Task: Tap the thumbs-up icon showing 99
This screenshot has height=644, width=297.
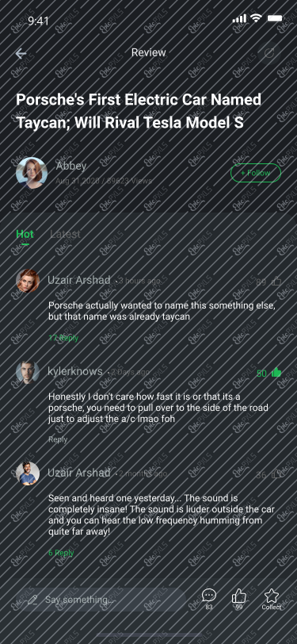Action: tap(238, 595)
